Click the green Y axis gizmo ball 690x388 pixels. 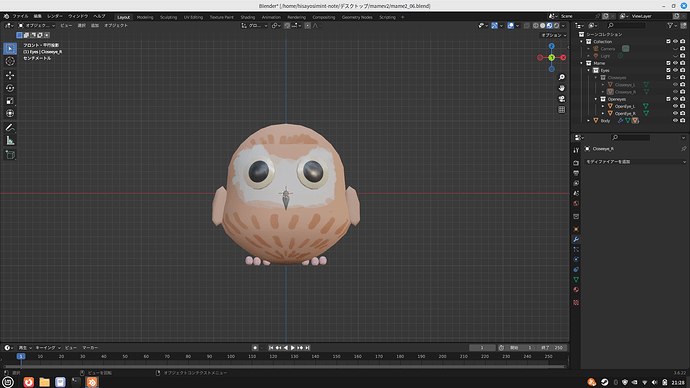point(551,58)
